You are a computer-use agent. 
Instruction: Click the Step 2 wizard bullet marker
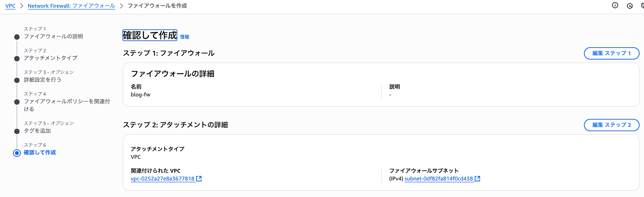click(x=17, y=59)
